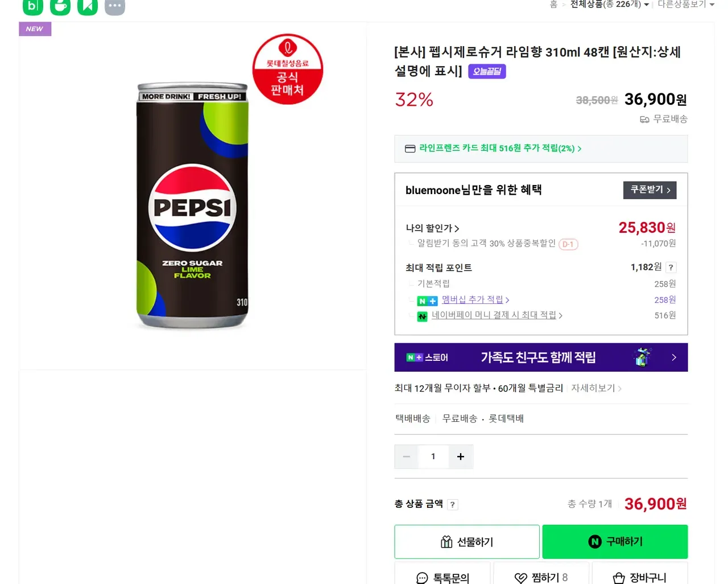Click the question mark beside 최대 적립 포인트
728x584 pixels.
pos(671,268)
